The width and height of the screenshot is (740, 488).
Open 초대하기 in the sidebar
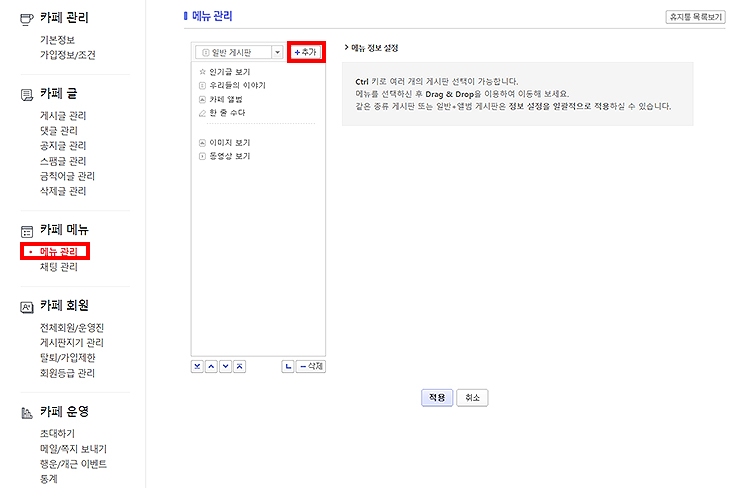(x=57, y=433)
